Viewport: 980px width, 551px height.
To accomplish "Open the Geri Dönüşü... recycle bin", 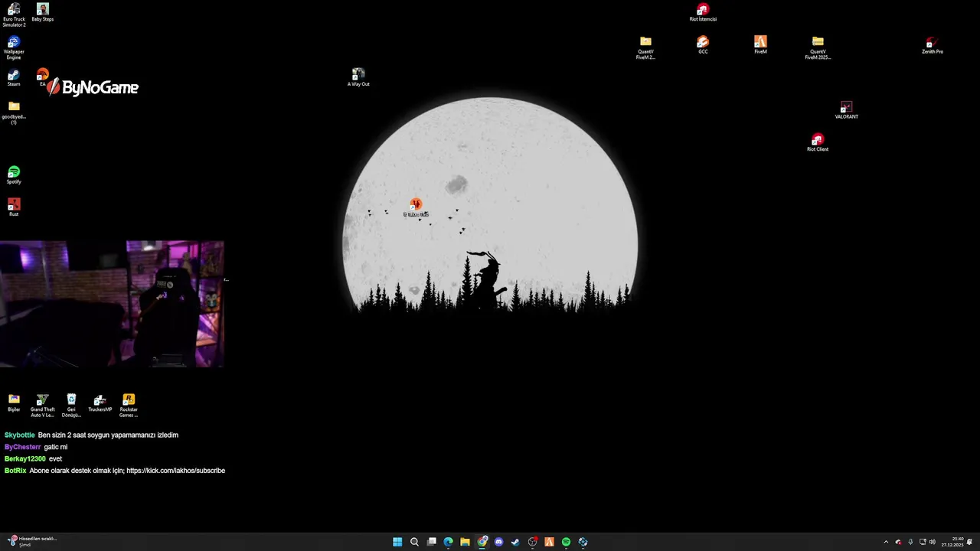I will (x=71, y=406).
